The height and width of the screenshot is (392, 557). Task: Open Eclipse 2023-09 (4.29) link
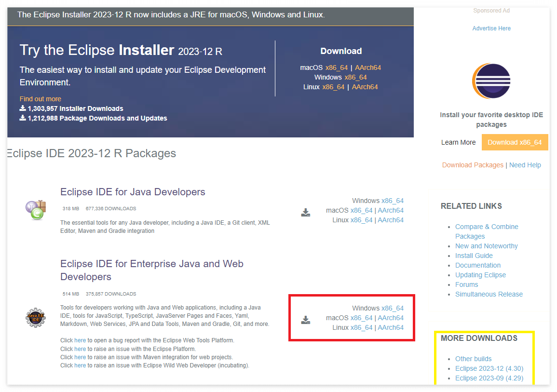(x=489, y=378)
